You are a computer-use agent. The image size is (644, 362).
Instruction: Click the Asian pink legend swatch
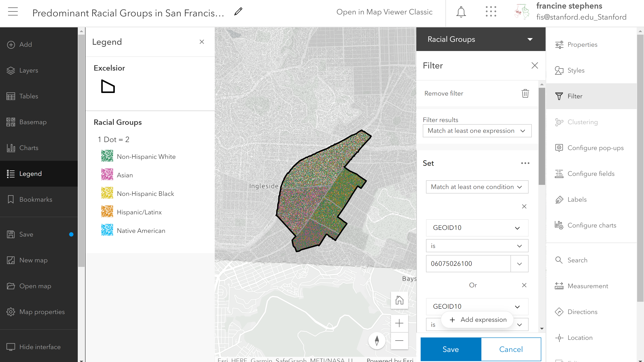tap(107, 175)
